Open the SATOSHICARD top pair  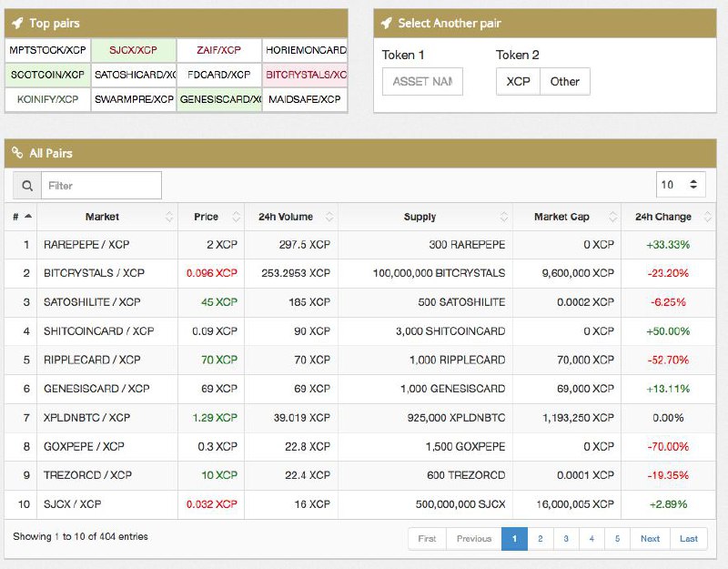click(x=134, y=75)
